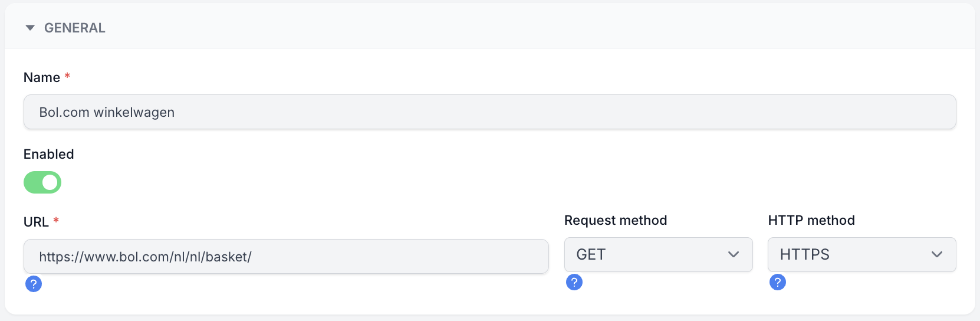Click the Enabled label text
The height and width of the screenshot is (321, 980).
click(49, 154)
